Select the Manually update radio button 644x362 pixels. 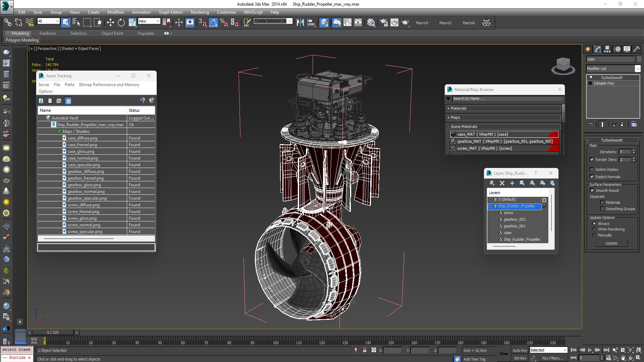coord(594,235)
